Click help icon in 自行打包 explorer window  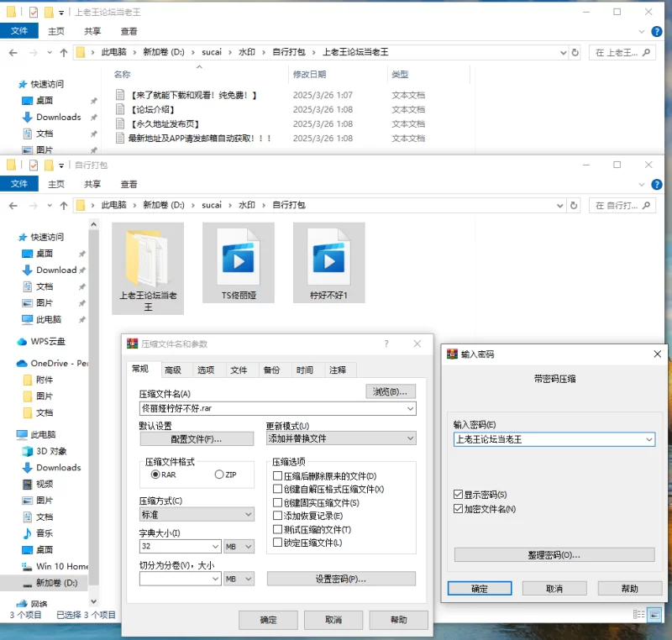(656, 184)
